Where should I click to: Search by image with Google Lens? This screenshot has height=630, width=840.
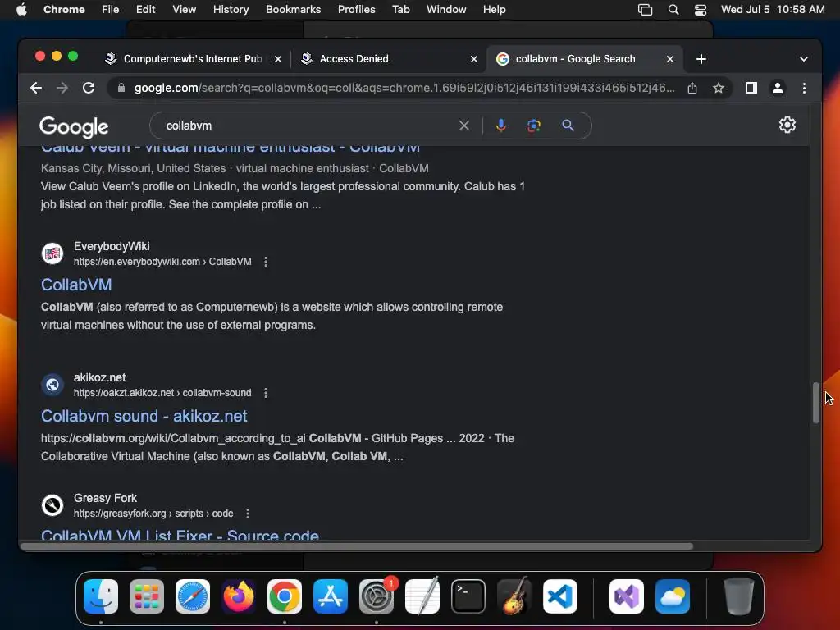(x=533, y=126)
